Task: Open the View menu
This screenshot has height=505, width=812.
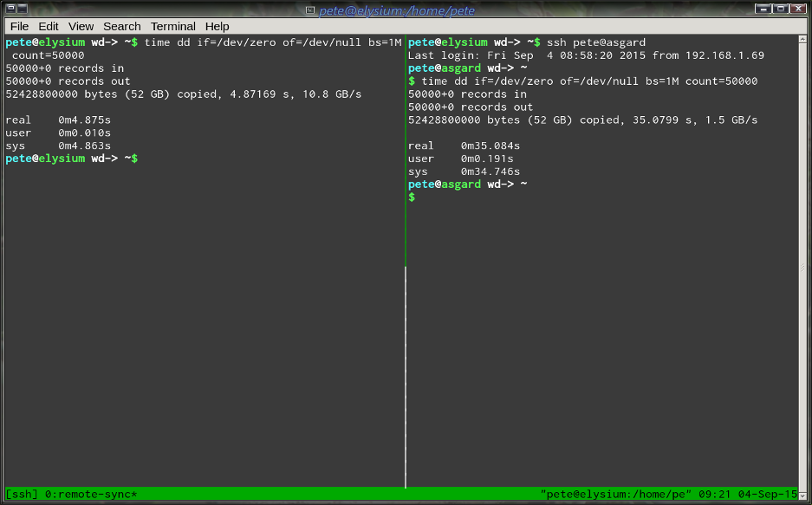Action: tap(81, 26)
